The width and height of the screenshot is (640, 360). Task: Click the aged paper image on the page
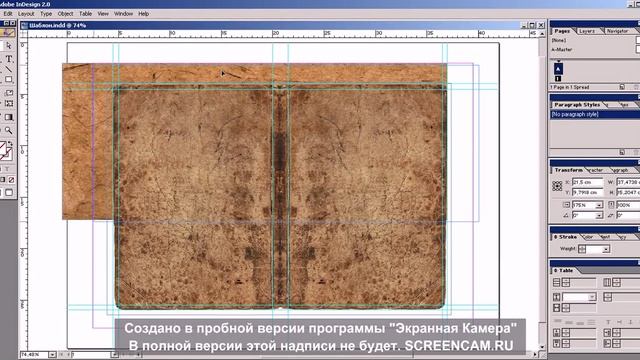click(280, 196)
